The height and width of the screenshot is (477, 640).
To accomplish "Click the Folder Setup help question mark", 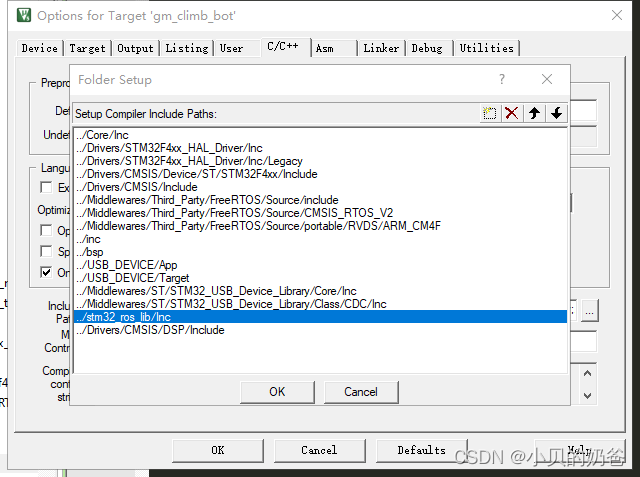I will pos(502,79).
